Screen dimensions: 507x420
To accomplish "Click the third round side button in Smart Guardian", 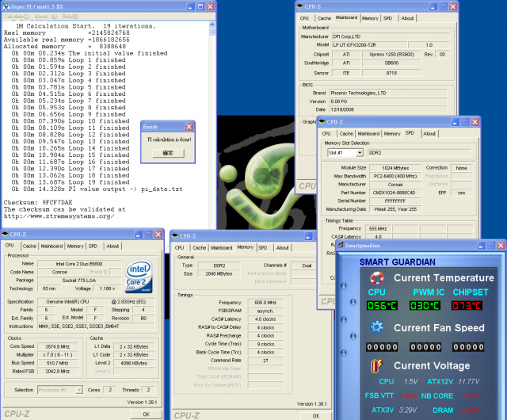I will tap(343, 319).
